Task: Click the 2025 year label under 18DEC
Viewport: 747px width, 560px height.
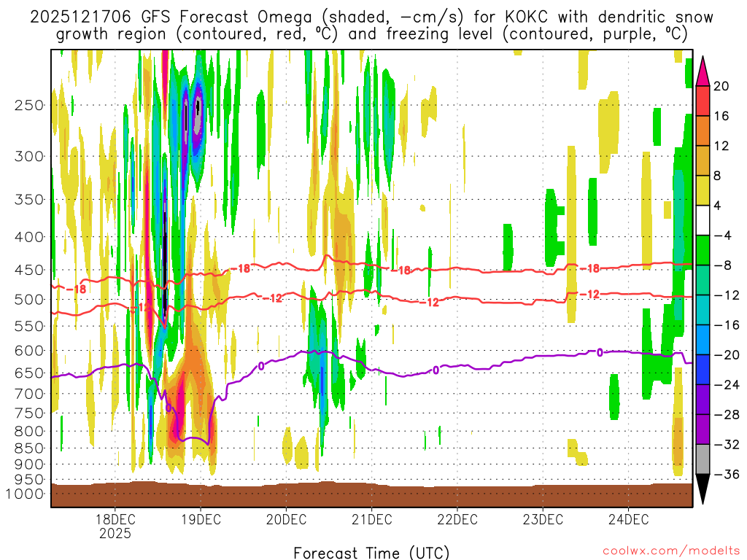Action: tap(115, 534)
